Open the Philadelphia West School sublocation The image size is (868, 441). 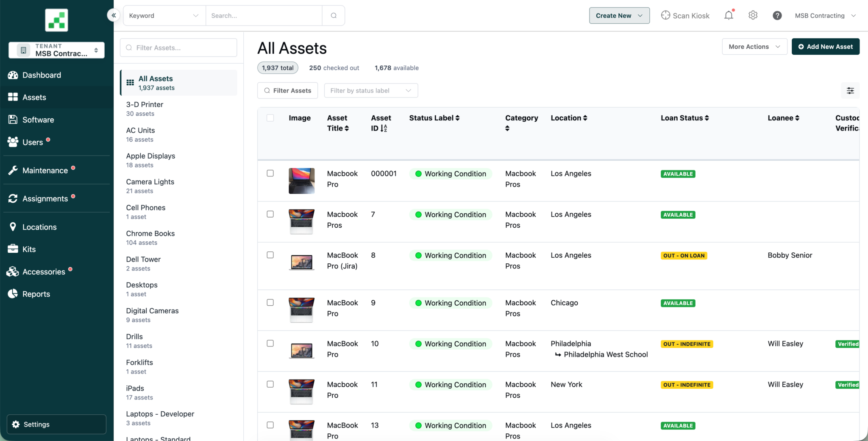606,354
